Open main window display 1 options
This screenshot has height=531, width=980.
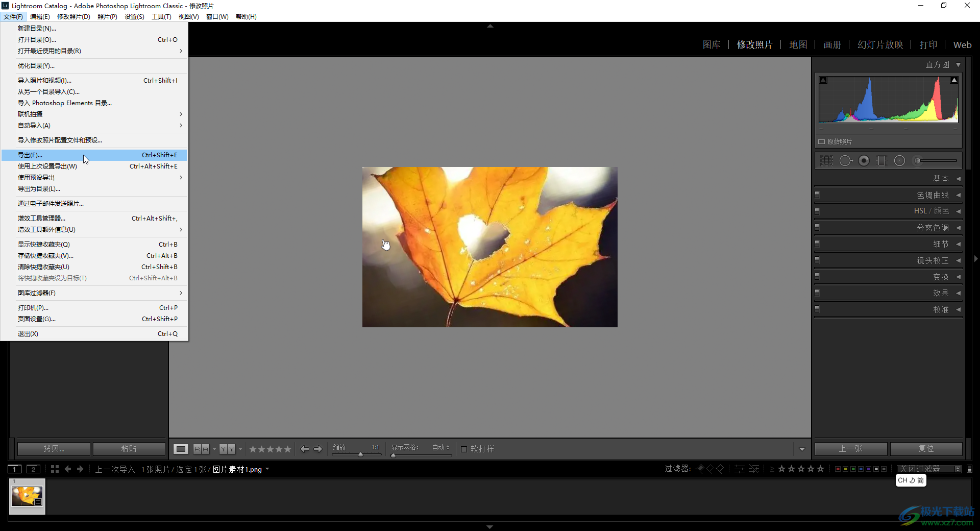click(15, 469)
